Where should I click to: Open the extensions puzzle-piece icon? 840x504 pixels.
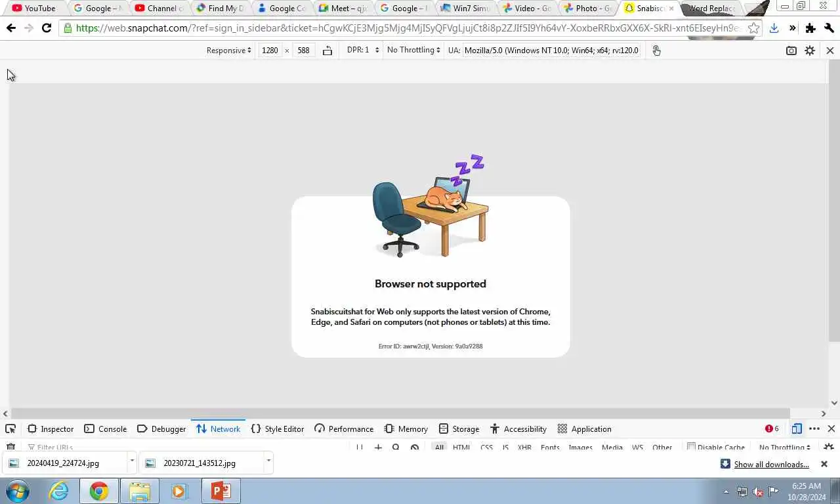[810, 28]
